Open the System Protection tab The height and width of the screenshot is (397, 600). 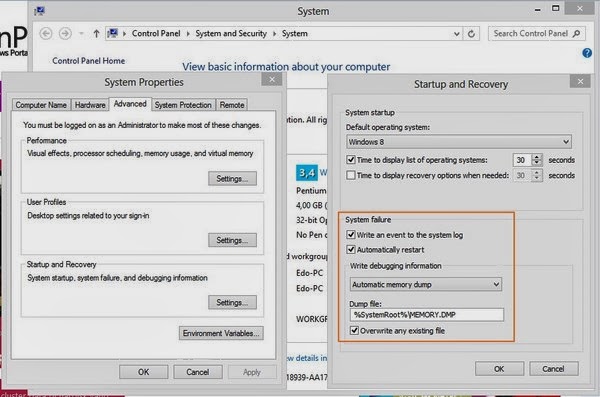[x=183, y=105]
